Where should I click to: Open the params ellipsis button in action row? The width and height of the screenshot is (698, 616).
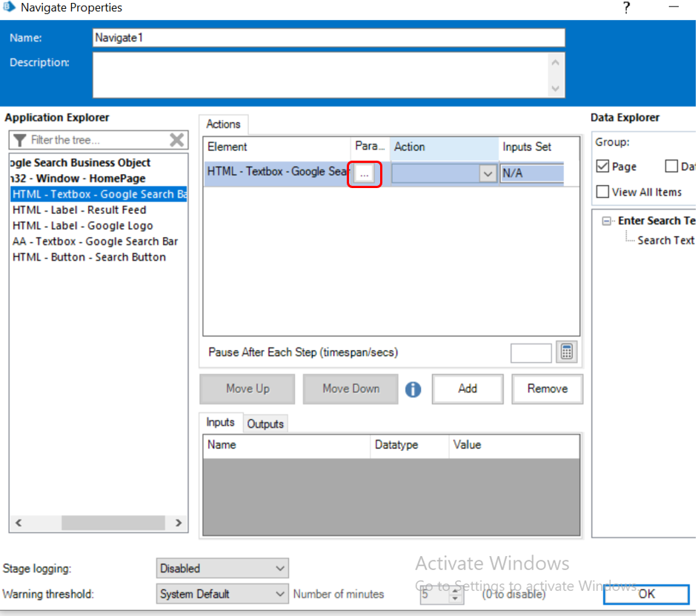(364, 173)
